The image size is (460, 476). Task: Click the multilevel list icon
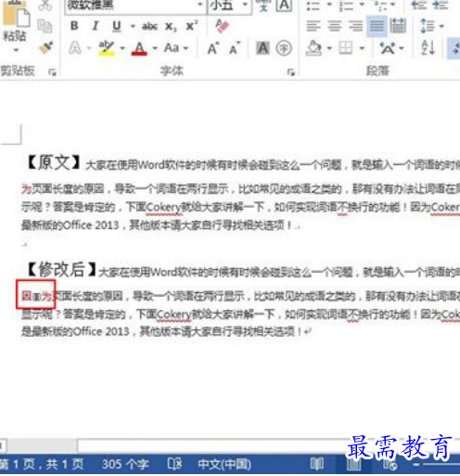click(380, 6)
